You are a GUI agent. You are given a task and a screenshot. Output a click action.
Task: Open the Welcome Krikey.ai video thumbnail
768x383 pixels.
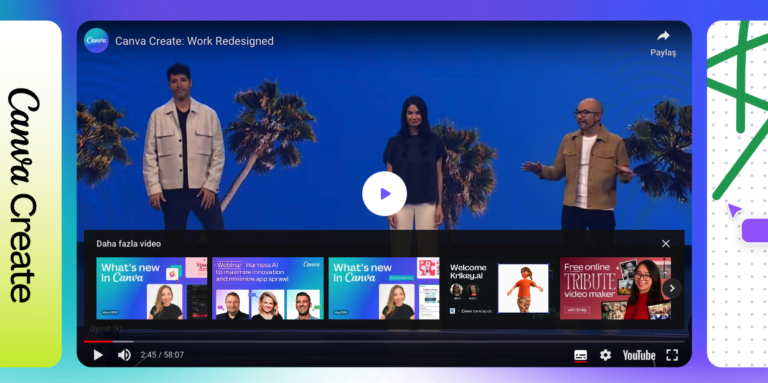[x=500, y=288]
